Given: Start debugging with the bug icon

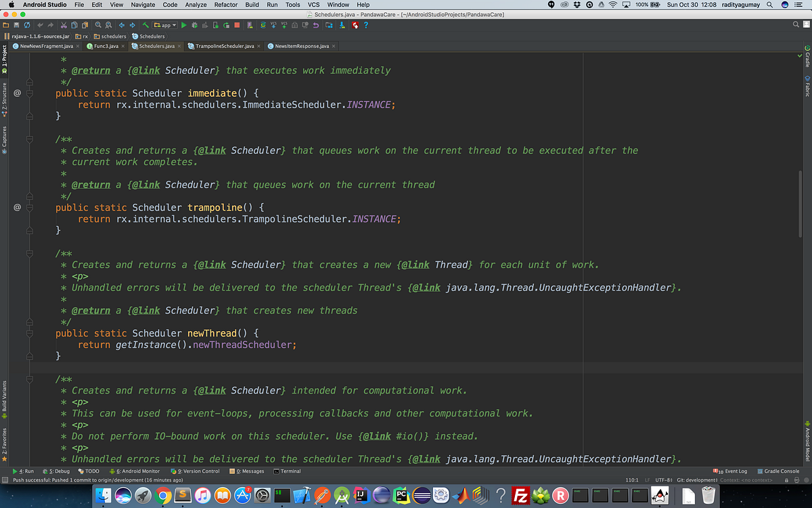Looking at the screenshot, I should [x=194, y=25].
